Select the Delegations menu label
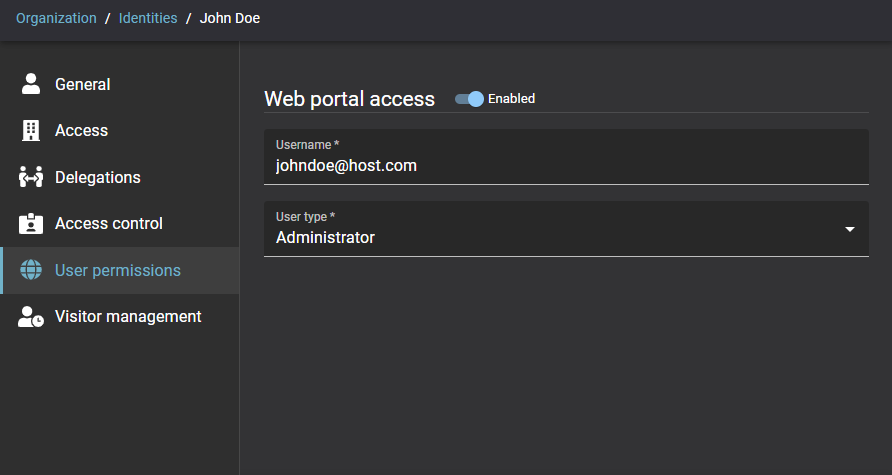 [x=98, y=178]
